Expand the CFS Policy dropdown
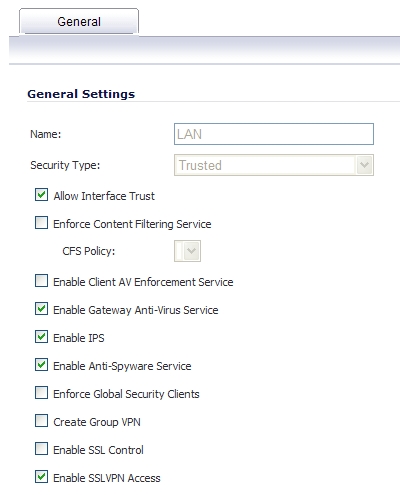 pyautogui.click(x=187, y=251)
